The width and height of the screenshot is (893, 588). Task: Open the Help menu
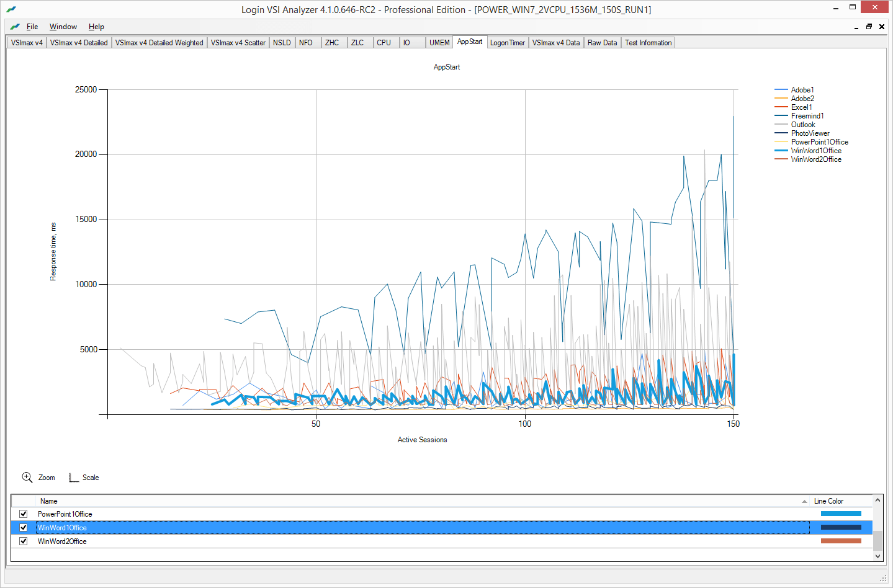tap(96, 27)
